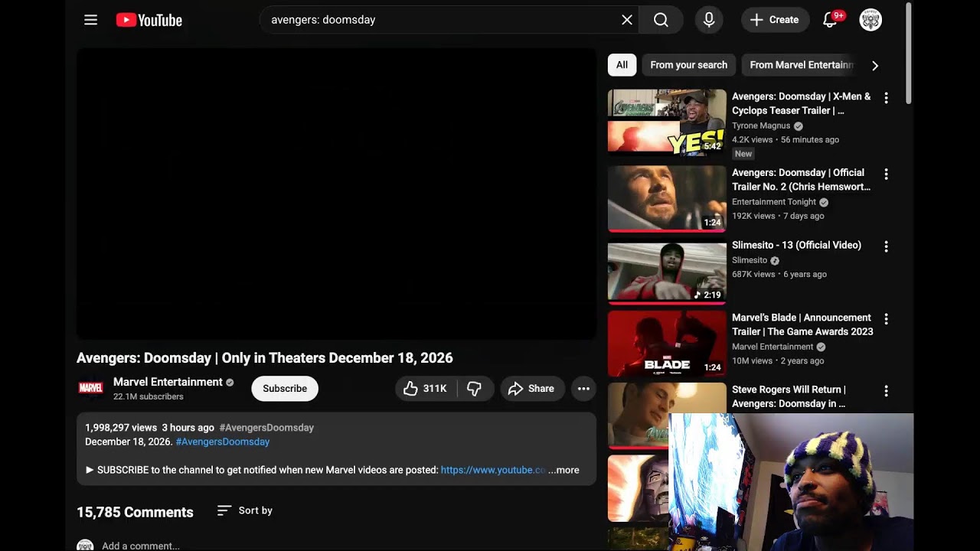Click the 1,998,297 views text
980x551 pixels.
click(x=121, y=428)
